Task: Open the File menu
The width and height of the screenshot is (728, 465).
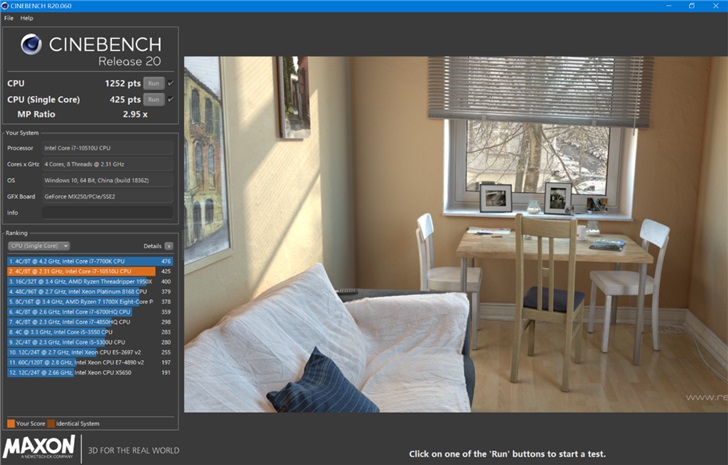Action: 9,18
